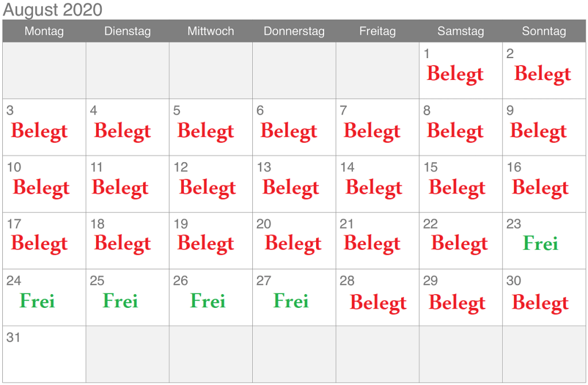Click the Belegt label on August 5
Screen dimensions: 588x385
(206, 131)
